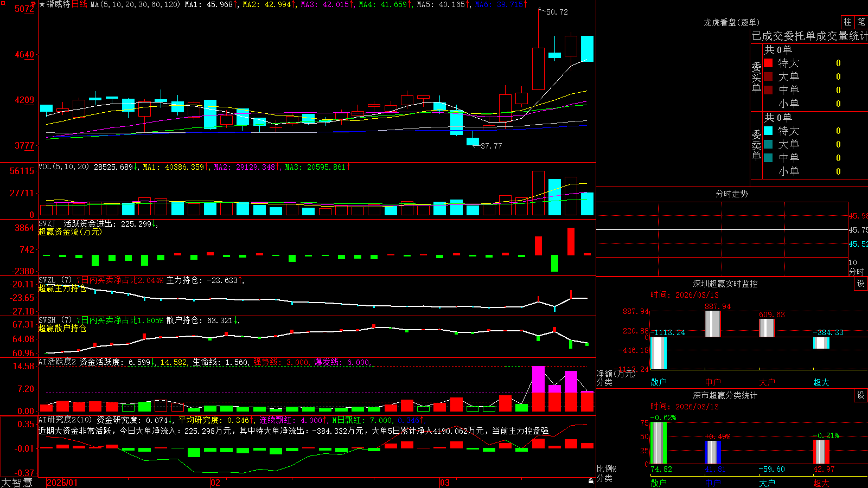Click the stock name 锴威特
This screenshot has width=868, height=488.
[58, 4]
